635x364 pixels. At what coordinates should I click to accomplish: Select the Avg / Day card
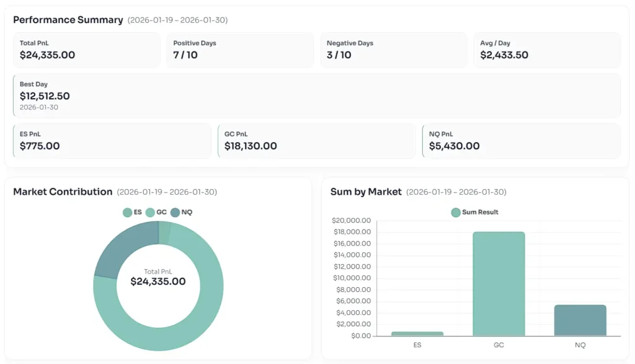(x=546, y=50)
